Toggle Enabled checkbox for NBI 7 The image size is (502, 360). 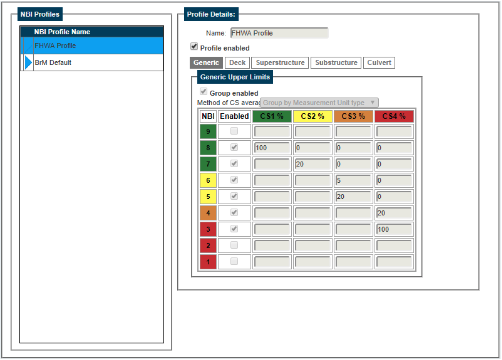click(234, 163)
